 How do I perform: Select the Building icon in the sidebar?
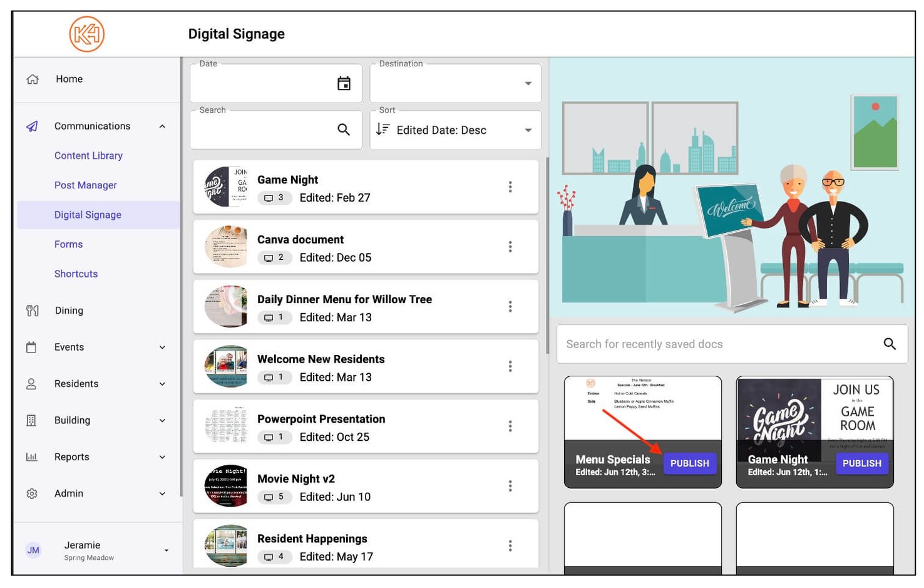32,420
